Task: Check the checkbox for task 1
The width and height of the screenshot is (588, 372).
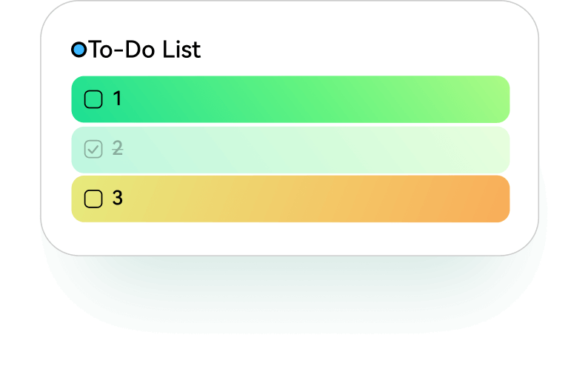Action: 93,99
